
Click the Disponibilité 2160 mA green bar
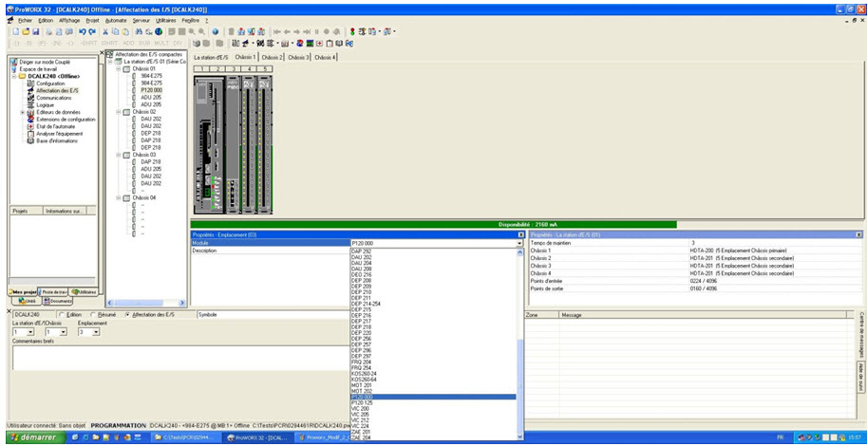tap(433, 225)
